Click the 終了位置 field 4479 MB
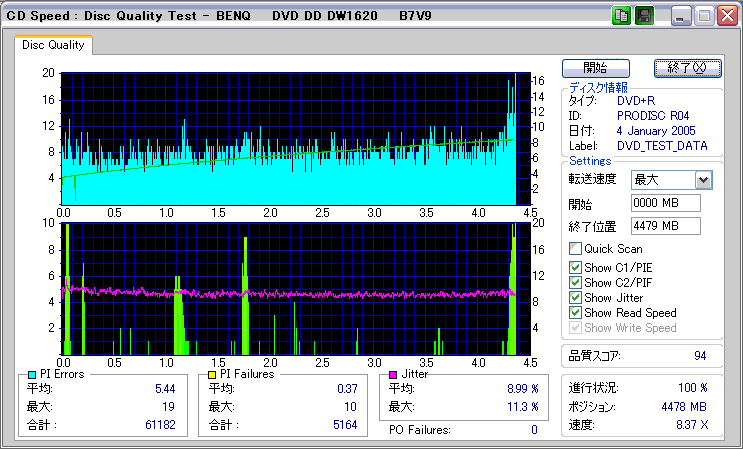Screen dimensions: 743x449 coord(666,225)
